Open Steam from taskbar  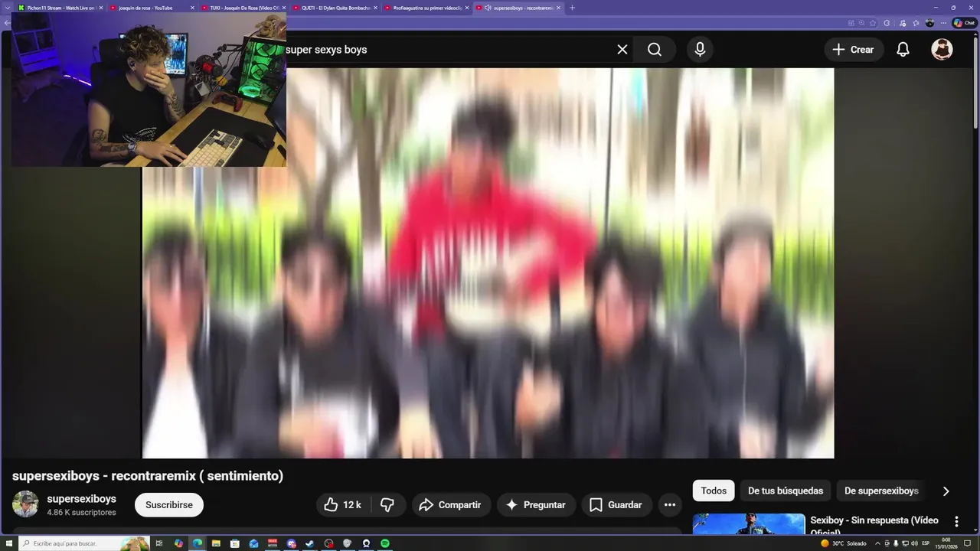310,543
